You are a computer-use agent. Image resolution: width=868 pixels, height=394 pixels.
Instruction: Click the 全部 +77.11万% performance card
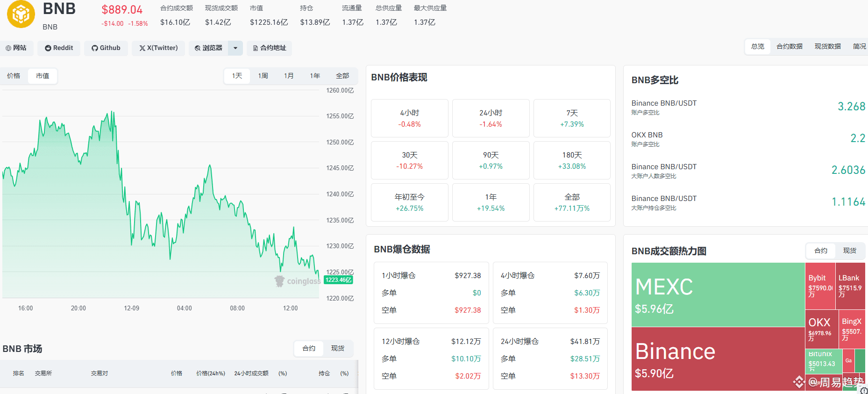click(x=572, y=202)
